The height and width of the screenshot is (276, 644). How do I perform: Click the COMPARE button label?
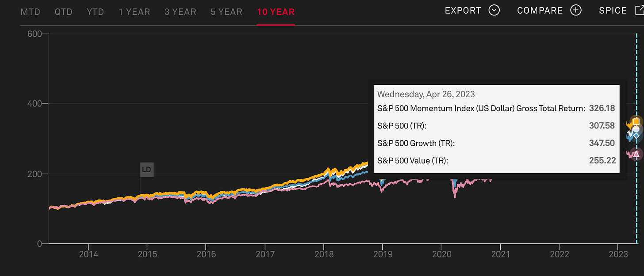[x=540, y=11]
